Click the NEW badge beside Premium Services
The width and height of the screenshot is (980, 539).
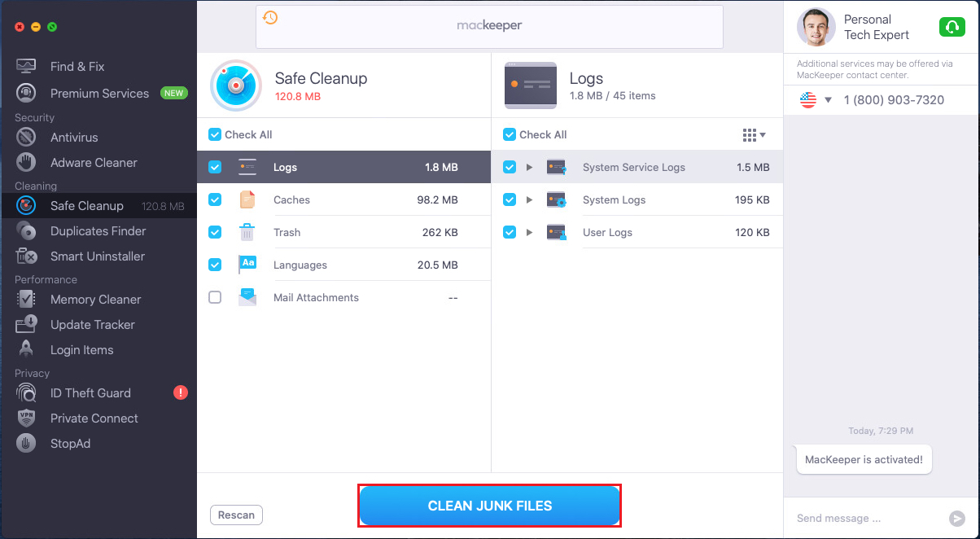coord(174,93)
